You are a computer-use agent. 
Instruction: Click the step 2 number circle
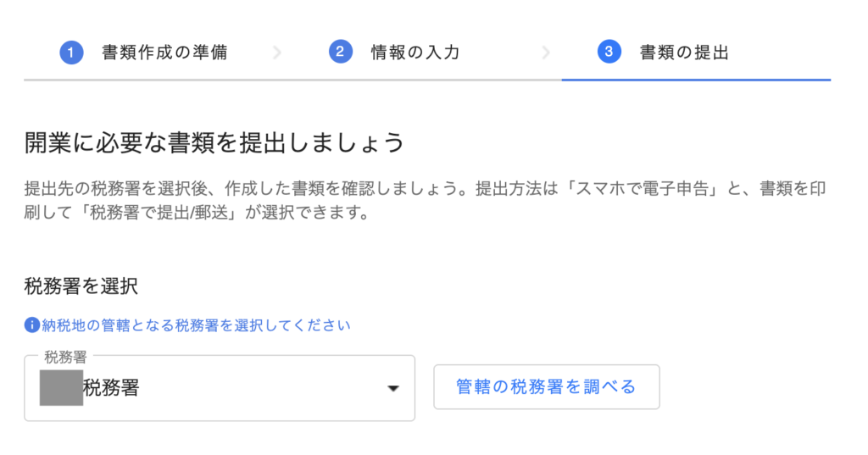point(340,53)
